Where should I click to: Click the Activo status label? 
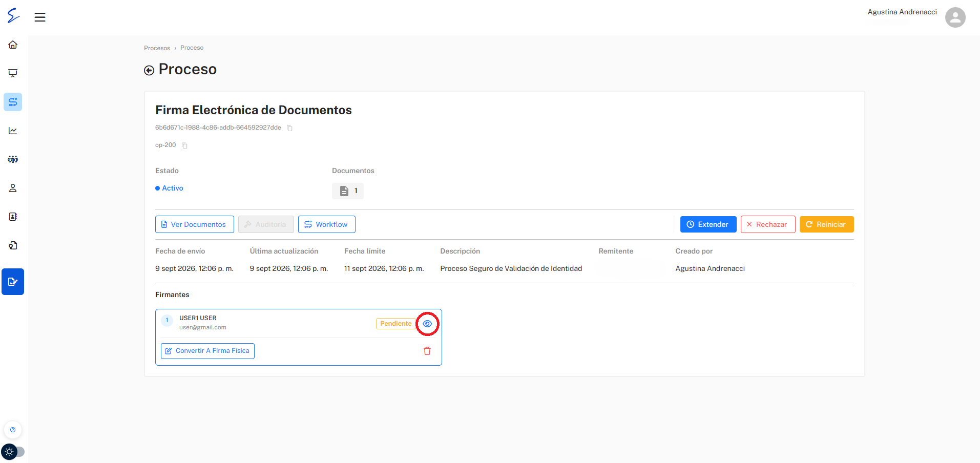pos(169,188)
